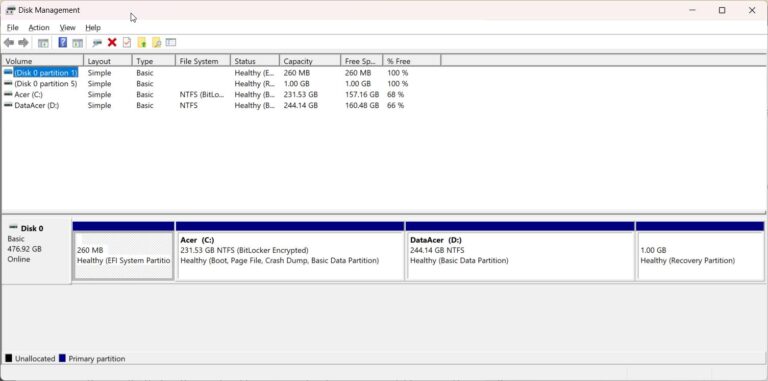The width and height of the screenshot is (768, 381).
Task: Click the 231.53 GB capacity cell
Action: pos(300,94)
